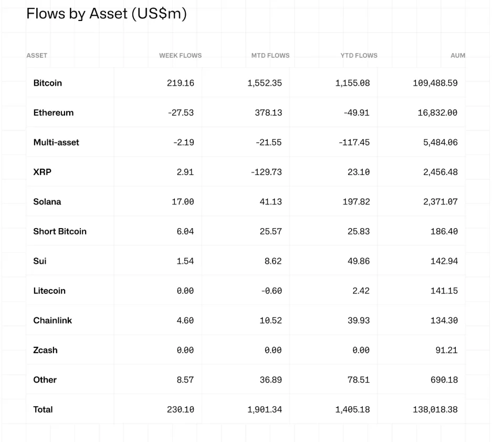The image size is (504, 442).
Task: Click the WEEK FLOWS column header
Action: click(180, 55)
